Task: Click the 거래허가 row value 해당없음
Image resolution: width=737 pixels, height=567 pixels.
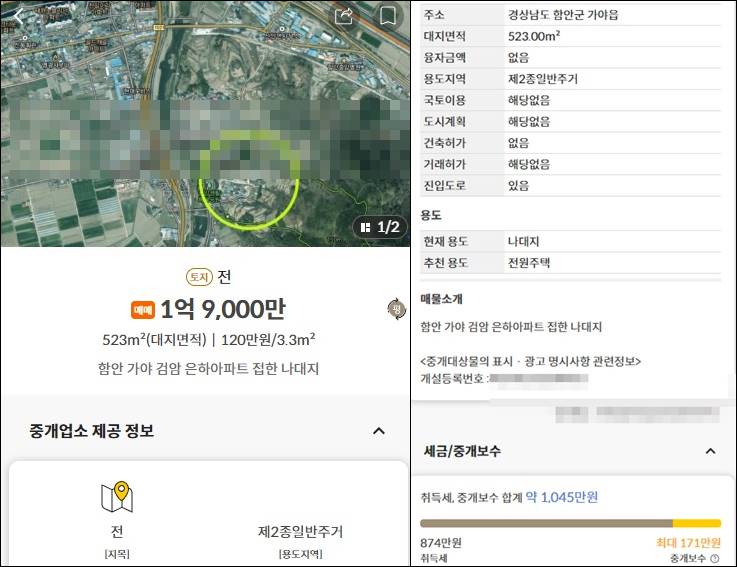Action: 529,164
